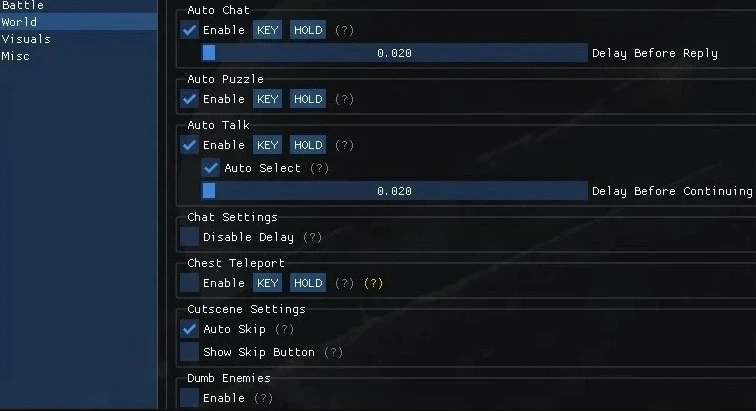This screenshot has height=411, width=756.
Task: Enable Chest Teleport checkbox
Action: coord(190,283)
